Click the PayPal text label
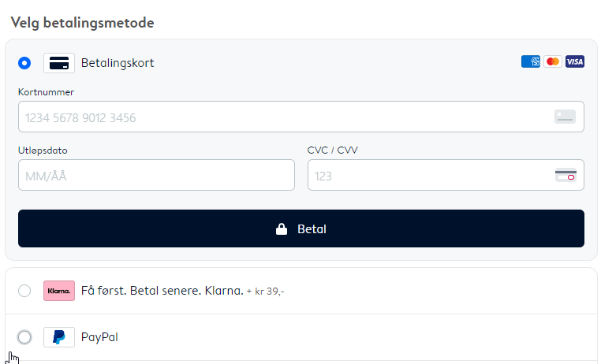The image size is (601, 364). (99, 337)
